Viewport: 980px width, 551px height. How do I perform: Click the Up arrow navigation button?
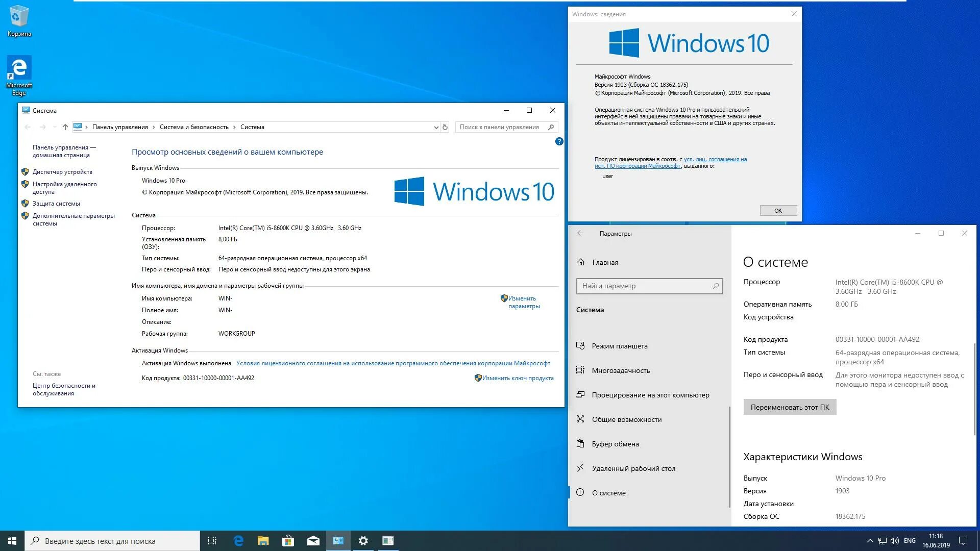(65, 127)
